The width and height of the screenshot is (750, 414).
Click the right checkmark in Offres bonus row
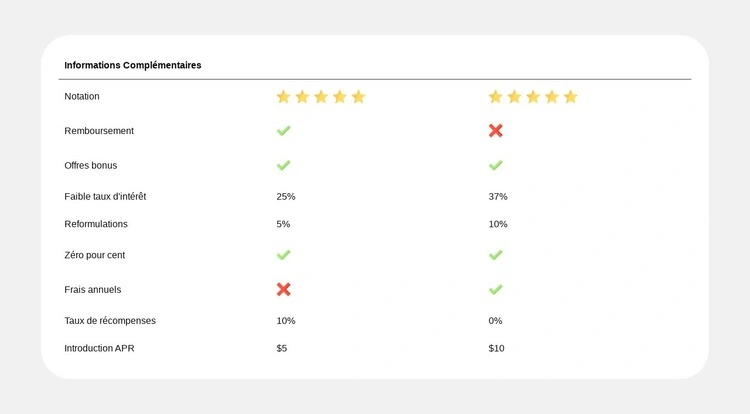(x=496, y=165)
